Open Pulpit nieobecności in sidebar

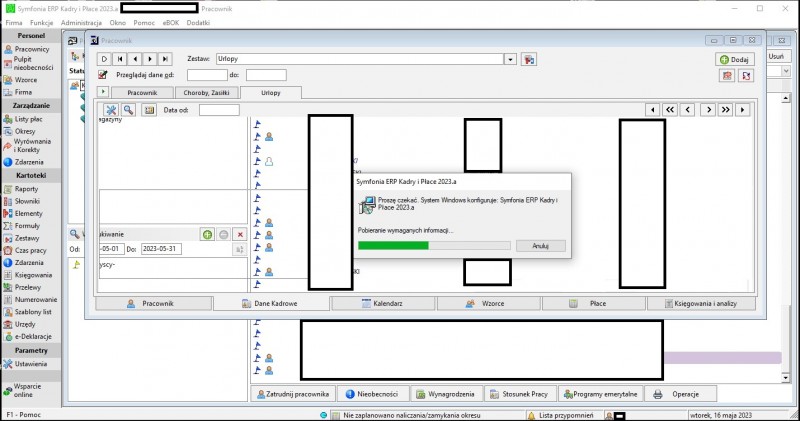point(28,63)
